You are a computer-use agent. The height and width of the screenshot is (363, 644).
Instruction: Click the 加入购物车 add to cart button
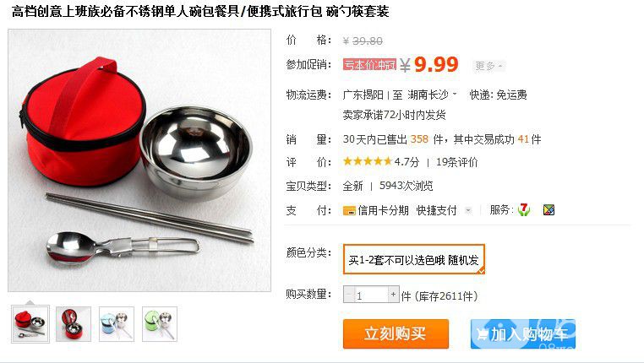(x=523, y=334)
